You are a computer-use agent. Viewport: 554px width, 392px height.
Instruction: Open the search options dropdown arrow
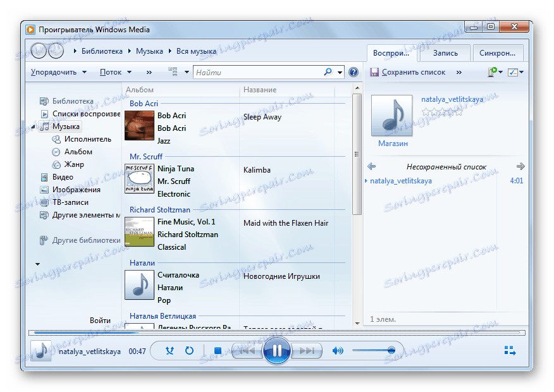(x=340, y=73)
